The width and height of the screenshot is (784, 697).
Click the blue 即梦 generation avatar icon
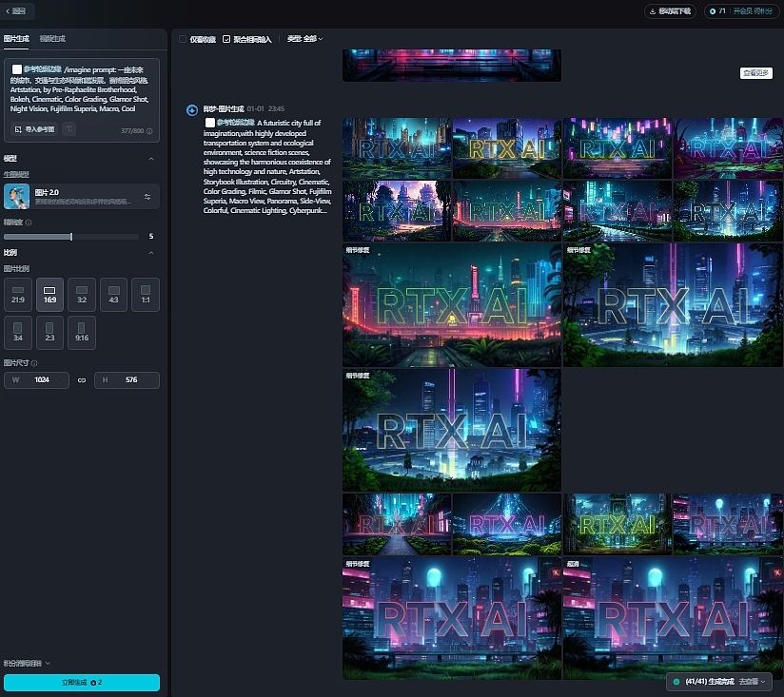(x=192, y=110)
